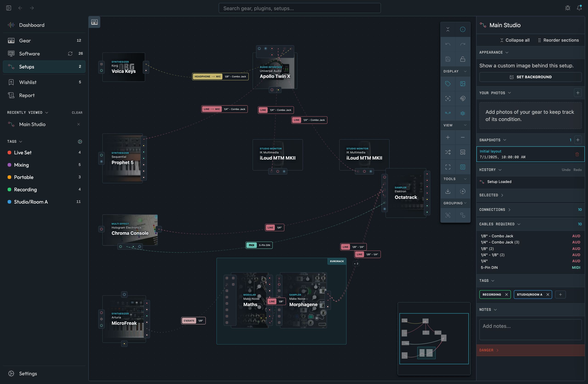Open the Software page
This screenshot has width=588, height=384.
(44, 54)
